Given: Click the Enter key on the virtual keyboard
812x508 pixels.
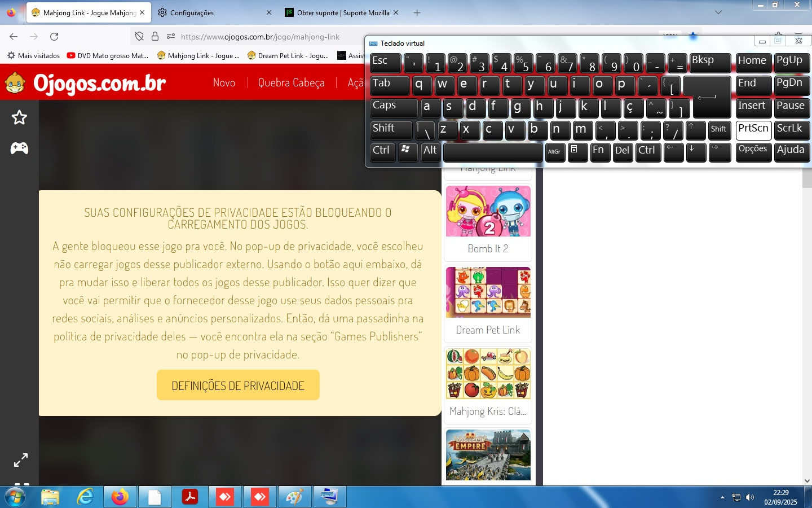Looking at the screenshot, I should point(707,97).
